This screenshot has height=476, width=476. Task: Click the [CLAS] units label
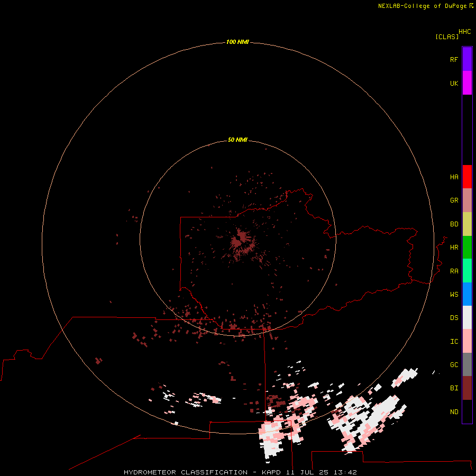click(x=447, y=36)
